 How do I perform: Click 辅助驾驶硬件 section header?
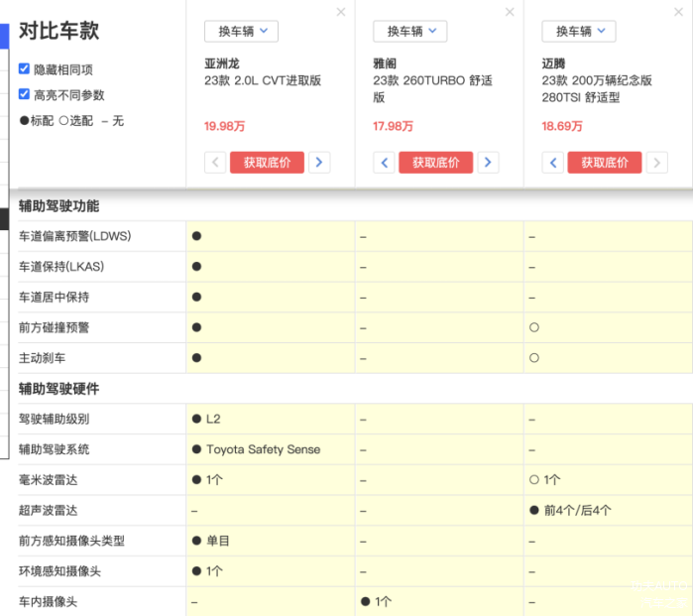click(x=58, y=389)
